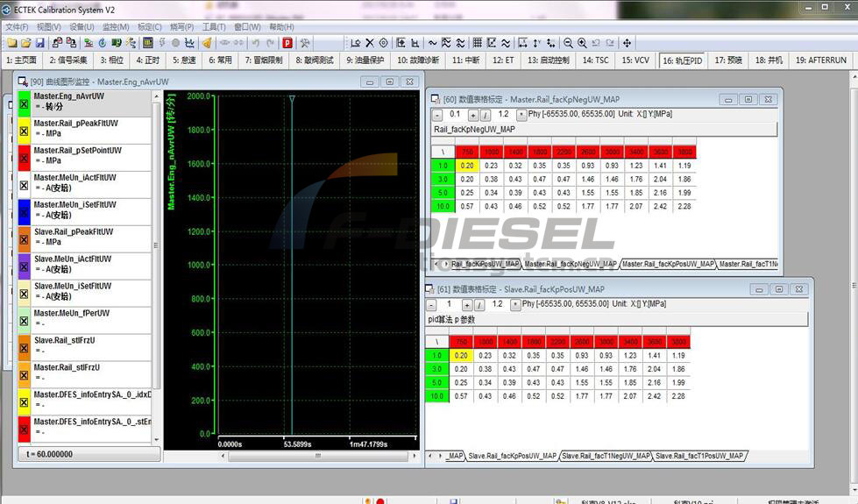Click Master.Rail_stlFrzU orange color box
858x504 pixels.
coord(24,375)
